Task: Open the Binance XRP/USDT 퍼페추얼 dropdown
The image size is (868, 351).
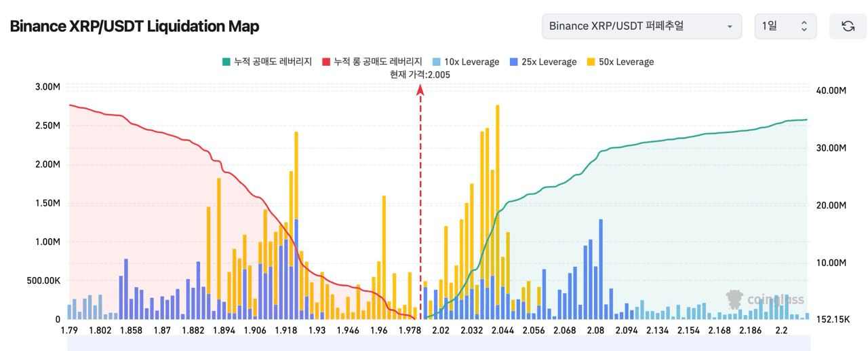Action: pyautogui.click(x=641, y=26)
